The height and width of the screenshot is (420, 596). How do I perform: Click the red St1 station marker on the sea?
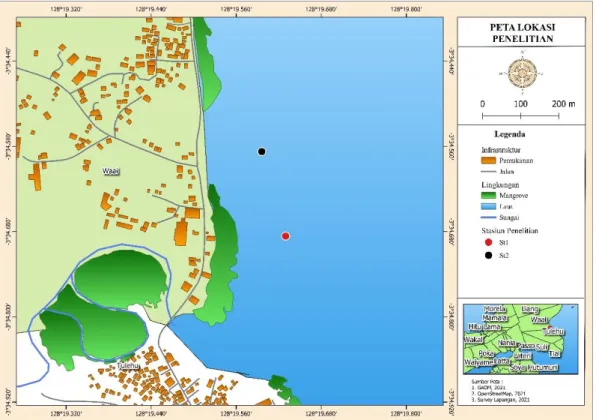285,236
